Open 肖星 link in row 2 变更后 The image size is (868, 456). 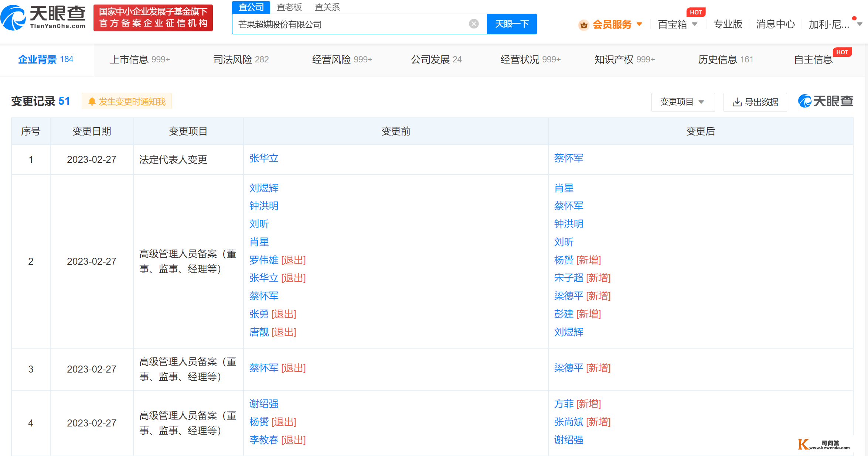point(564,188)
